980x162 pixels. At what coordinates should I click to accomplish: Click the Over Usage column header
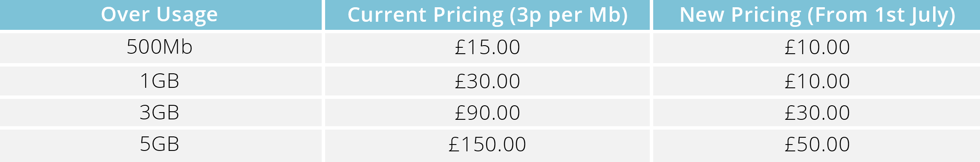(x=161, y=15)
